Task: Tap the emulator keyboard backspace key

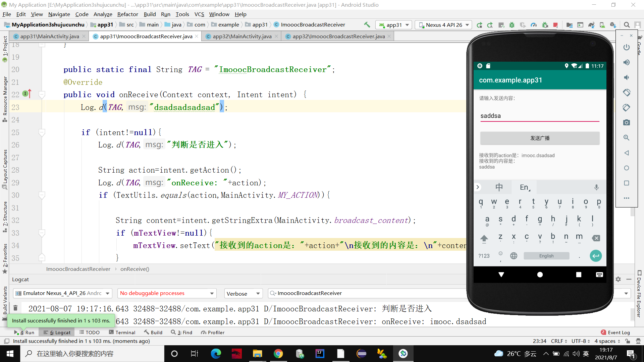Action: pos(596,238)
